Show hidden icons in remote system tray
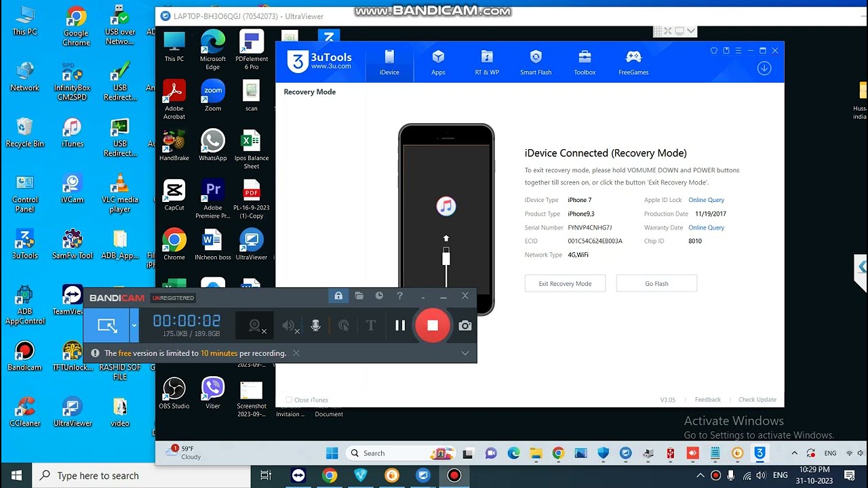Image resolution: width=868 pixels, height=488 pixels. [794, 453]
